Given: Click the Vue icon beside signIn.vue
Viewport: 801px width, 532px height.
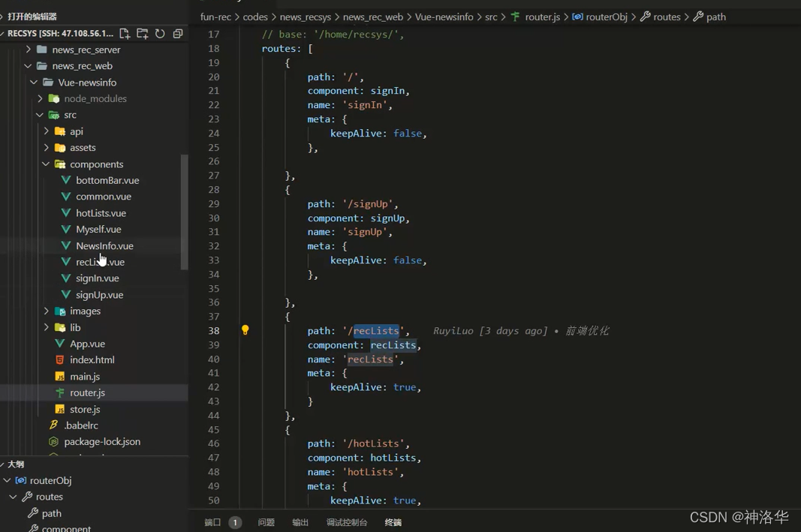Looking at the screenshot, I should pos(66,278).
